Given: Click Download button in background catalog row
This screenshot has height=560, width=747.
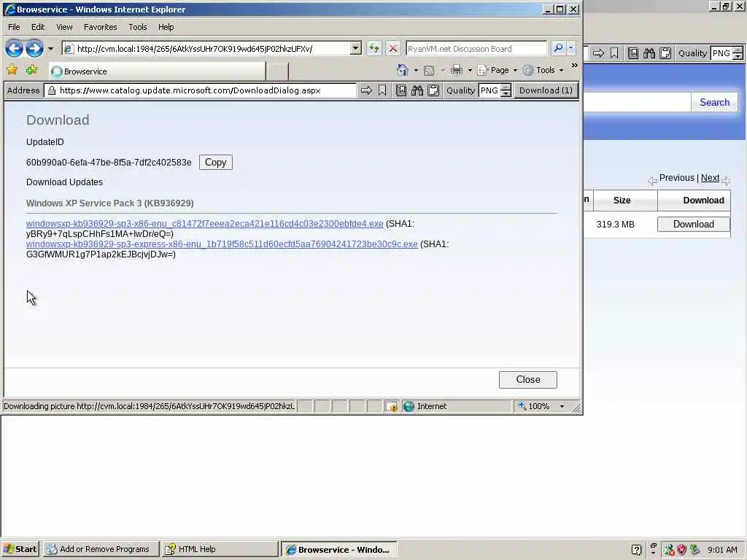Looking at the screenshot, I should pos(694,225).
